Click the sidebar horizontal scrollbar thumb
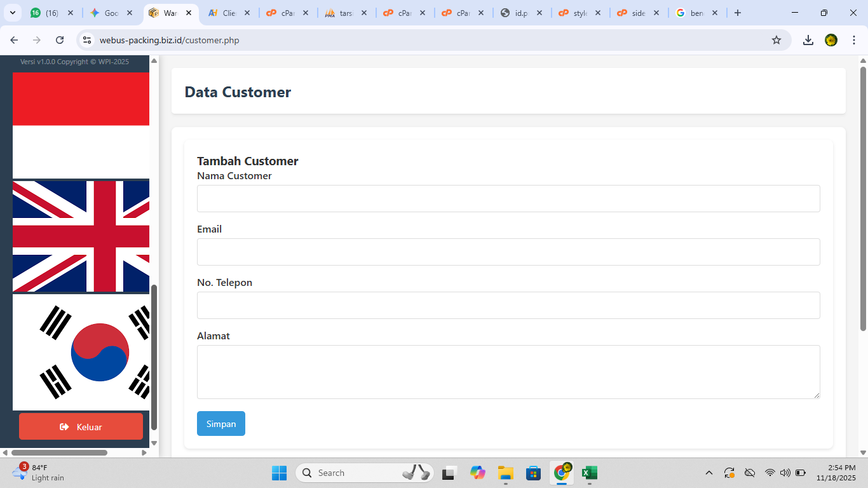Screen dimensions: 868x488 59,452
